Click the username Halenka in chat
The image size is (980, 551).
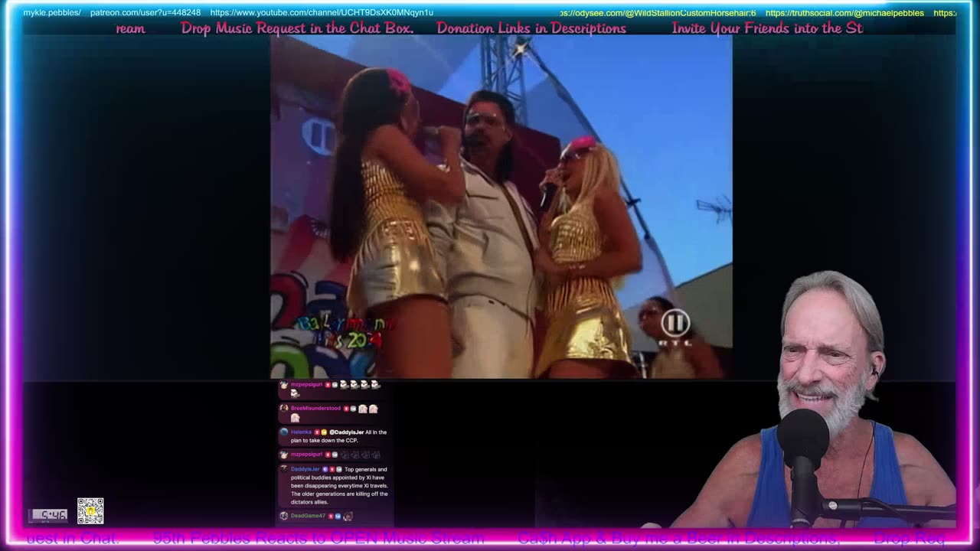point(301,432)
